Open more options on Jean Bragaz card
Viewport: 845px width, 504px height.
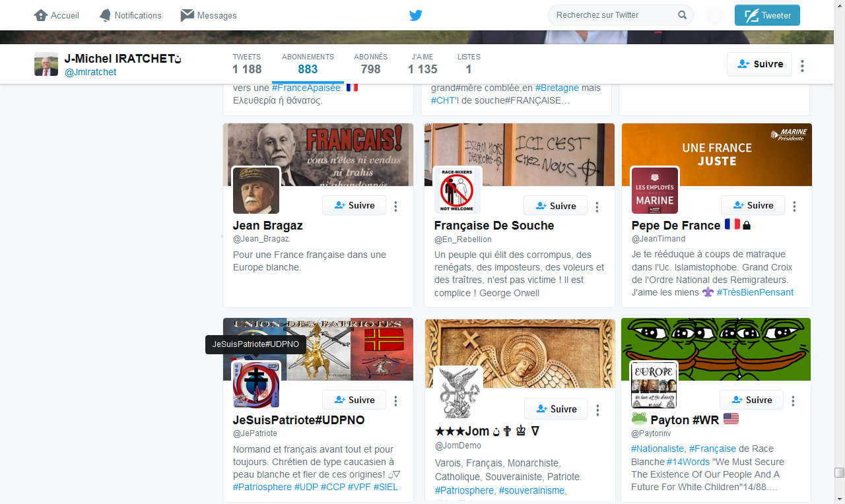(x=395, y=206)
